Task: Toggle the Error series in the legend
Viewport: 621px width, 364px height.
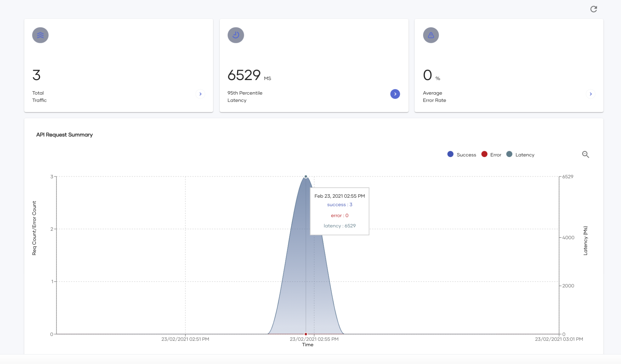Action: [x=495, y=155]
